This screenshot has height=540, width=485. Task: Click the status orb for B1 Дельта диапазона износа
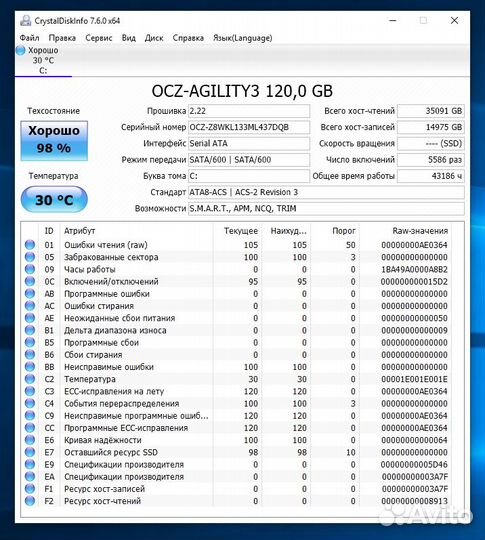pyautogui.click(x=30, y=330)
